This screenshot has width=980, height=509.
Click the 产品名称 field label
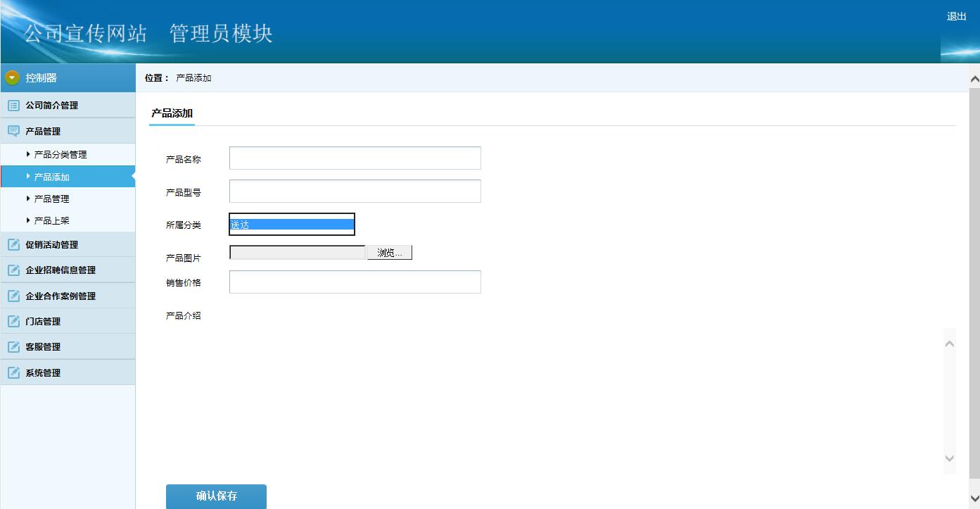(x=184, y=160)
